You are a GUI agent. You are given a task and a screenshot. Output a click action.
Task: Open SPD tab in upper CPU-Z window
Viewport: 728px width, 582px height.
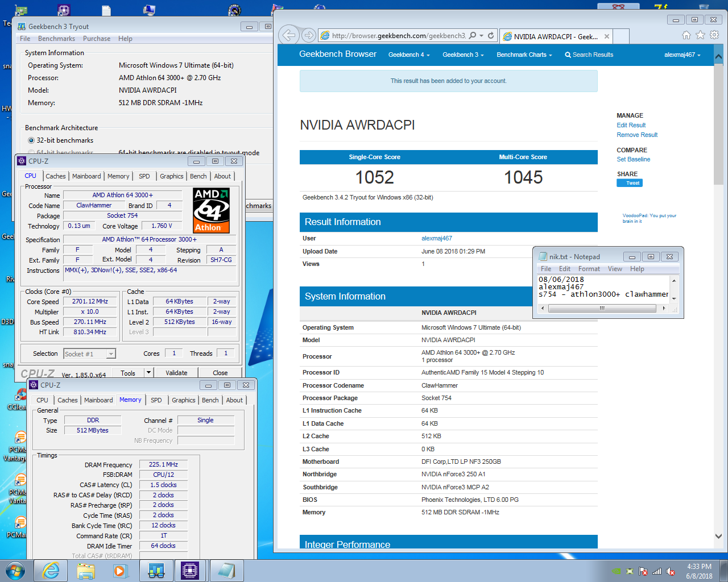pos(144,176)
